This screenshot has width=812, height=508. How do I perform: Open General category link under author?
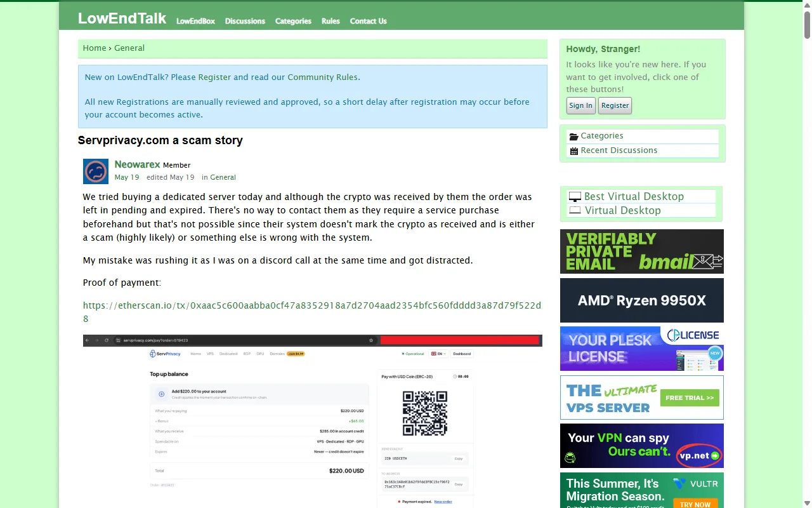[223, 177]
